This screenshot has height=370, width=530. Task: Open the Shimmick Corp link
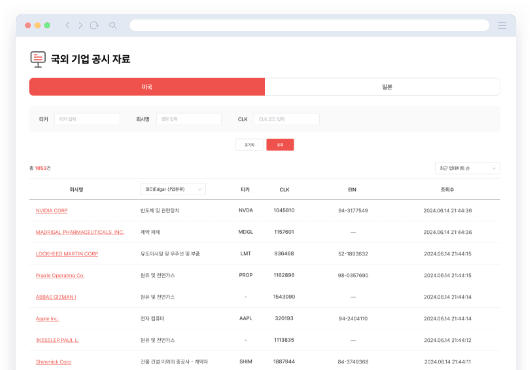pos(53,362)
